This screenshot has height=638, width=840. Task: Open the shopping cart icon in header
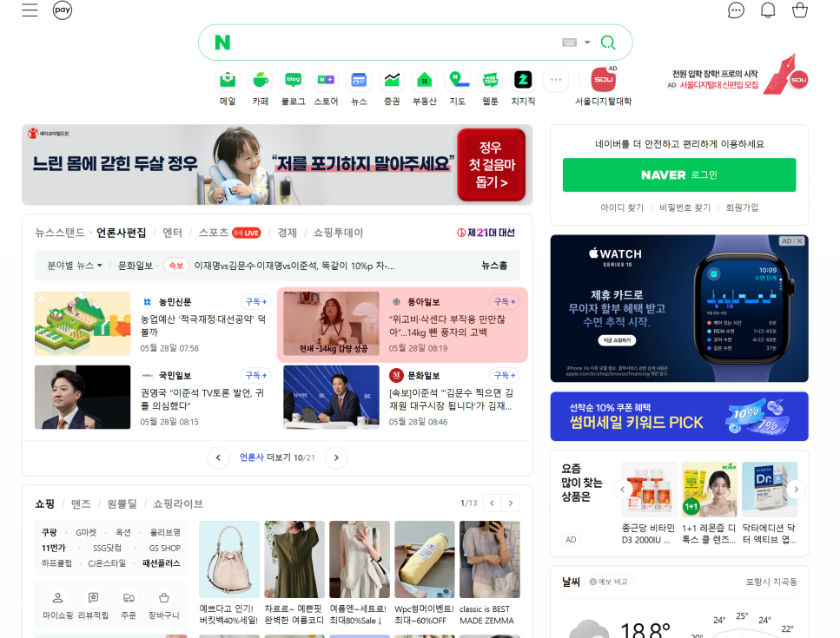click(x=799, y=10)
